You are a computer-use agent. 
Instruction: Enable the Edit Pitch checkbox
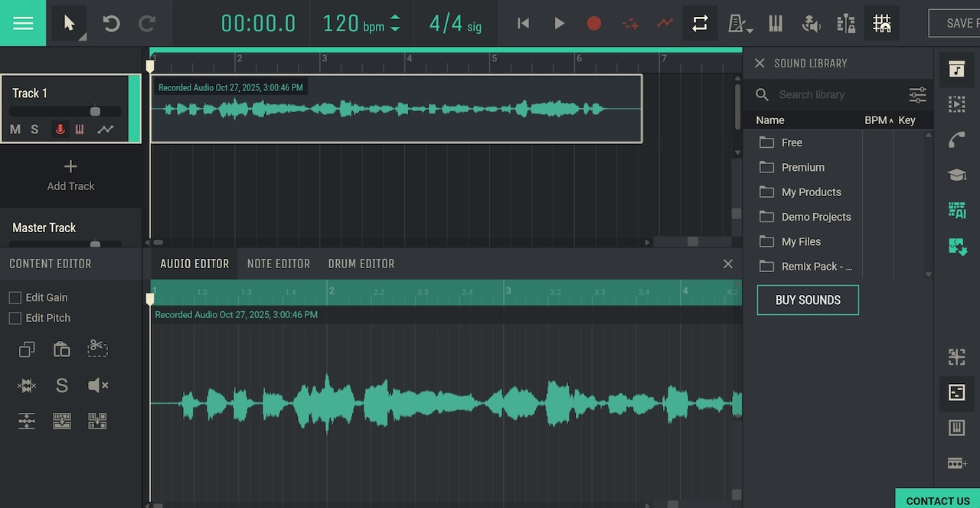(15, 318)
